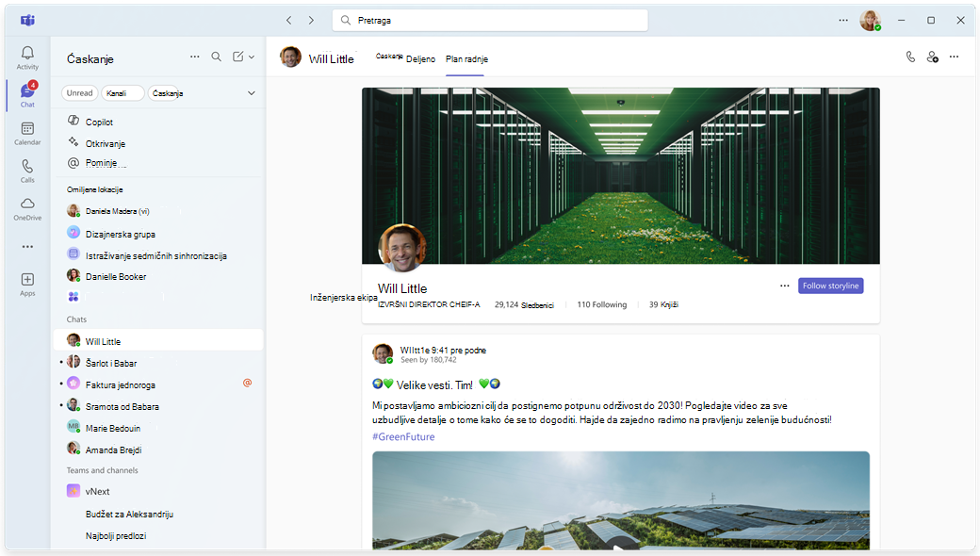This screenshot has width=980, height=556.
Task: Search within the chat list
Action: 216,57
